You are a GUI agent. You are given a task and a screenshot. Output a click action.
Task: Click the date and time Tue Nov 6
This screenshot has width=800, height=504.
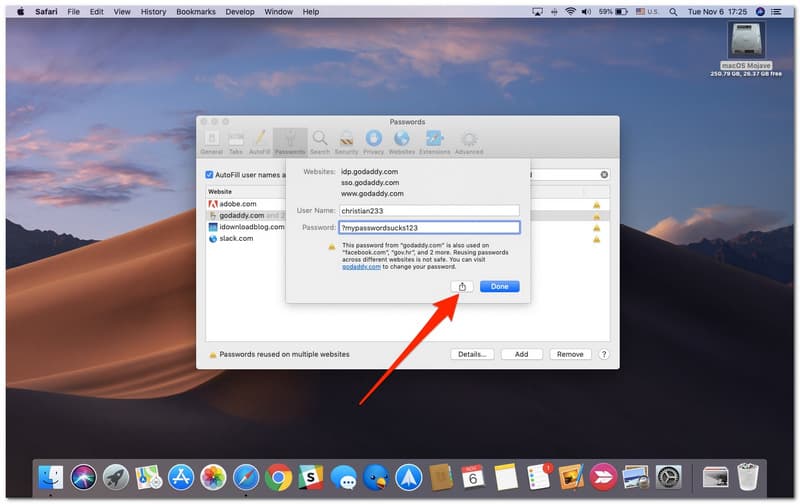coord(717,11)
